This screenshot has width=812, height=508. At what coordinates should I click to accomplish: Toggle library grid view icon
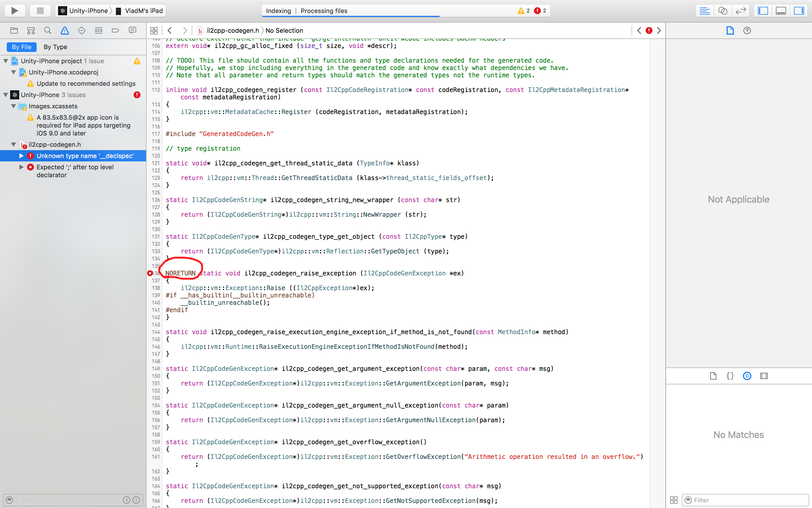pyautogui.click(x=673, y=500)
